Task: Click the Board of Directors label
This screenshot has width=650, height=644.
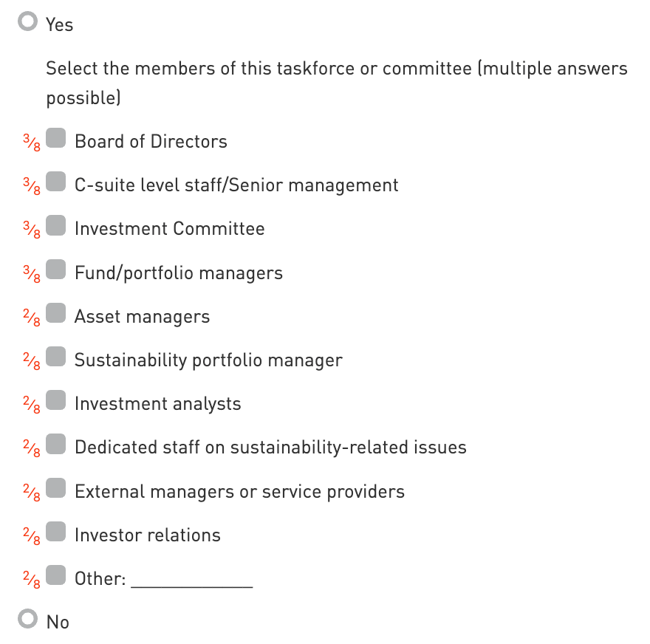Action: [x=151, y=142]
